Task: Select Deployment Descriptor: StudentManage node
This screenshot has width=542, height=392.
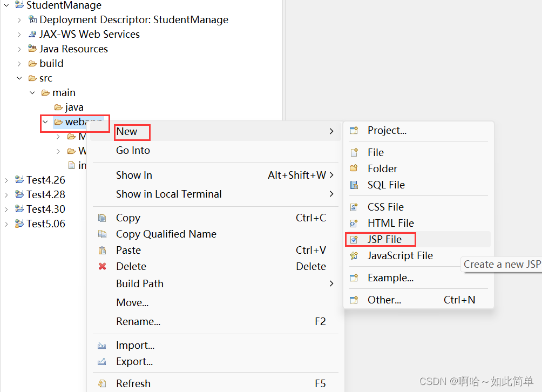Action: tap(134, 19)
